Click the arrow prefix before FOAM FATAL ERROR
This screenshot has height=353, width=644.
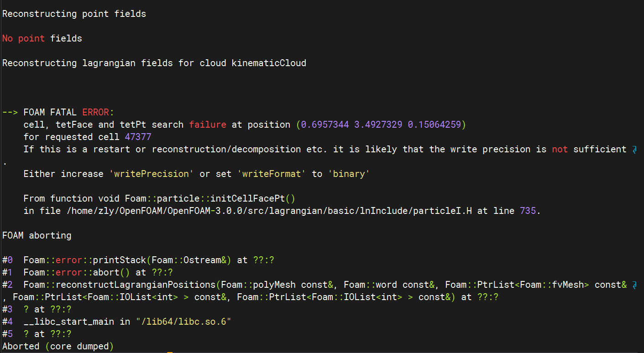pos(10,112)
